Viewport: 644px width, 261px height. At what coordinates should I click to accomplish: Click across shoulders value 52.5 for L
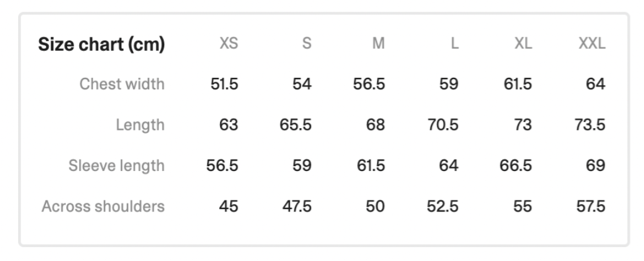pos(443,206)
